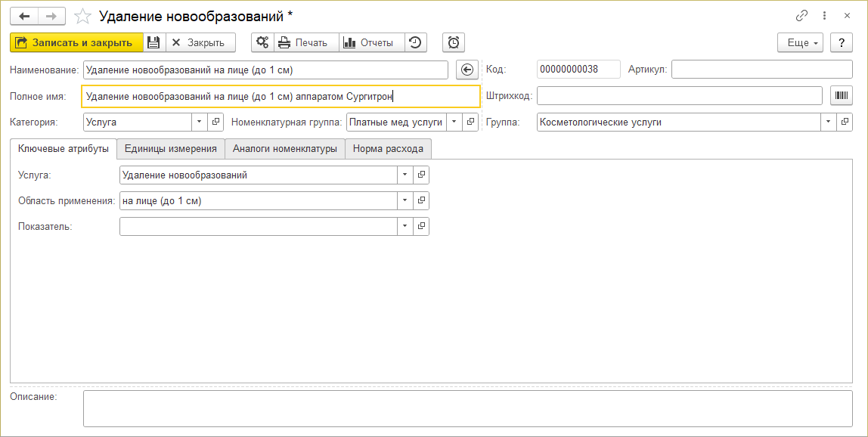
Task: Open the Показатель dropdown list
Action: tap(405, 226)
